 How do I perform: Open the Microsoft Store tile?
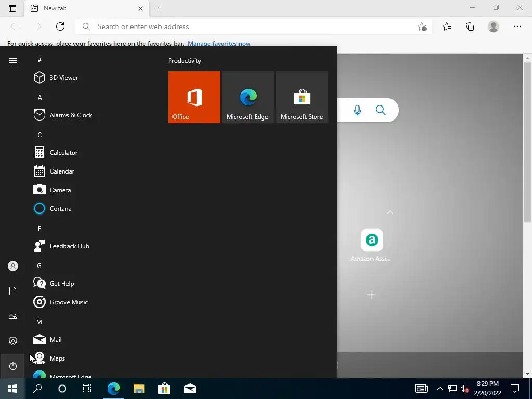coord(302,97)
